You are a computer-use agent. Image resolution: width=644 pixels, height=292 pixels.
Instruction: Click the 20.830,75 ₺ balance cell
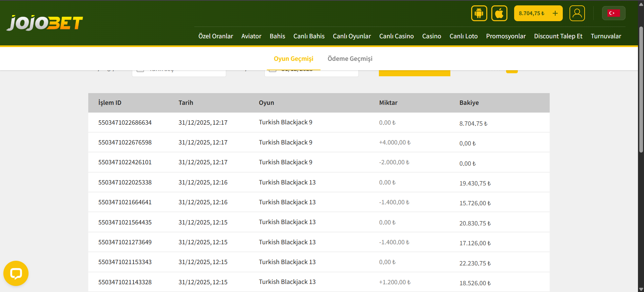tap(475, 223)
